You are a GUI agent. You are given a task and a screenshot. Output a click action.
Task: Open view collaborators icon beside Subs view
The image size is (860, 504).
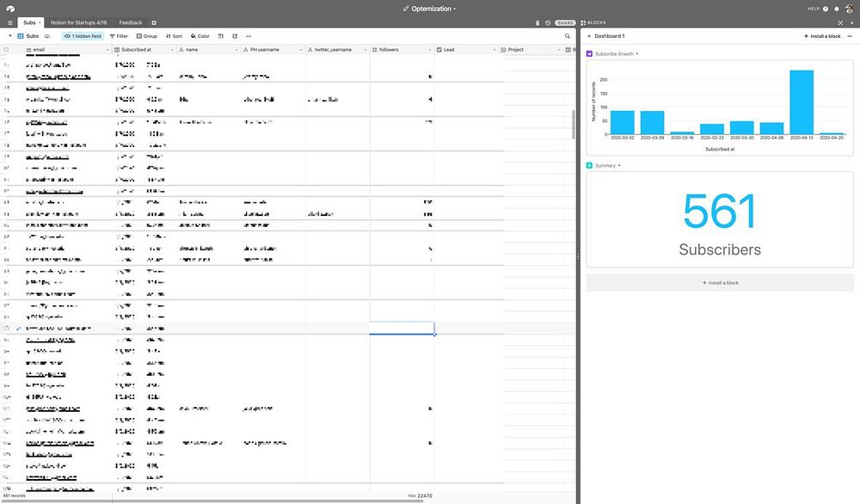coord(47,36)
